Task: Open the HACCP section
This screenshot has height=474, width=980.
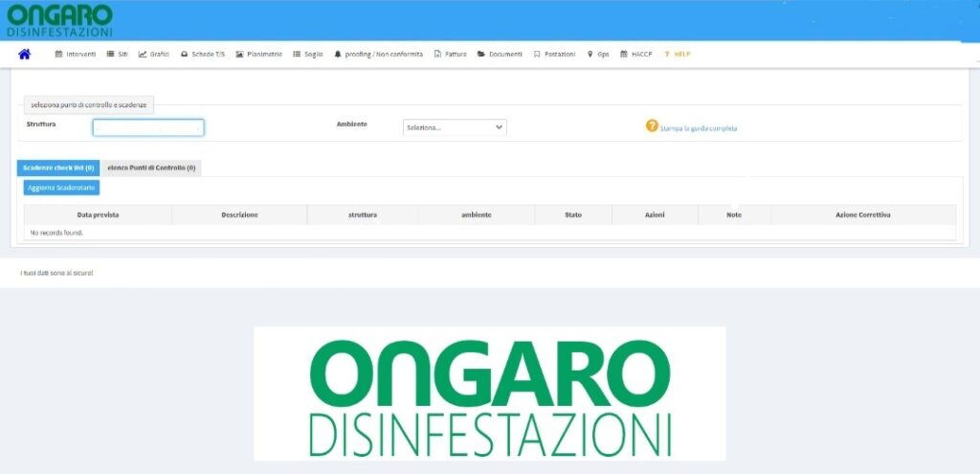Action: (636, 55)
